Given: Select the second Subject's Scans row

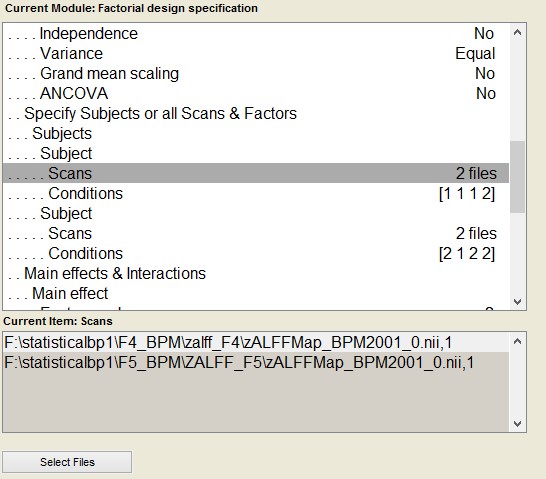Looking at the screenshot, I should 256,233.
